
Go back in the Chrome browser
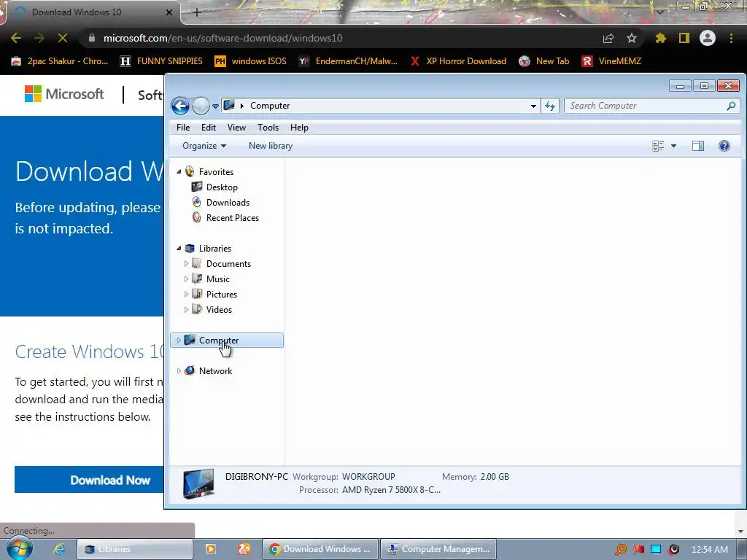point(16,38)
